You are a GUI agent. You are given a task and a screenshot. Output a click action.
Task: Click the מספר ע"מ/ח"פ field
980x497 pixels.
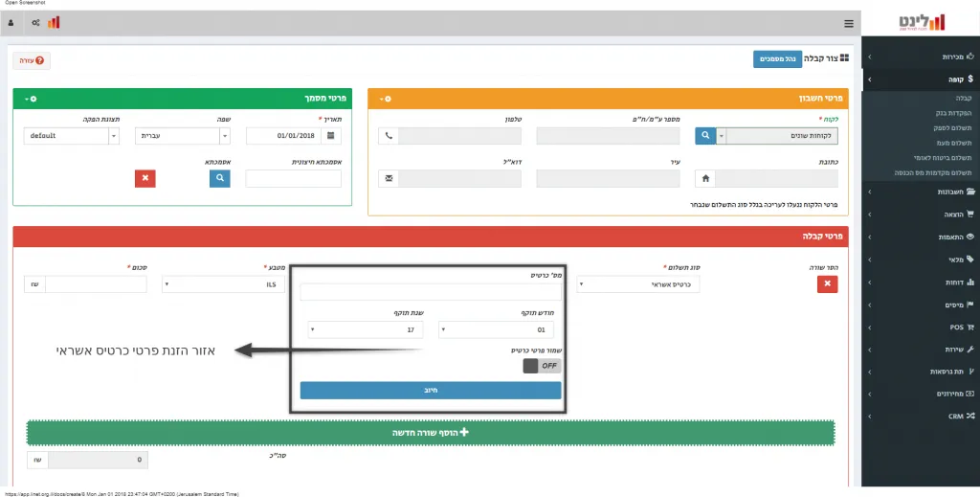click(x=608, y=136)
